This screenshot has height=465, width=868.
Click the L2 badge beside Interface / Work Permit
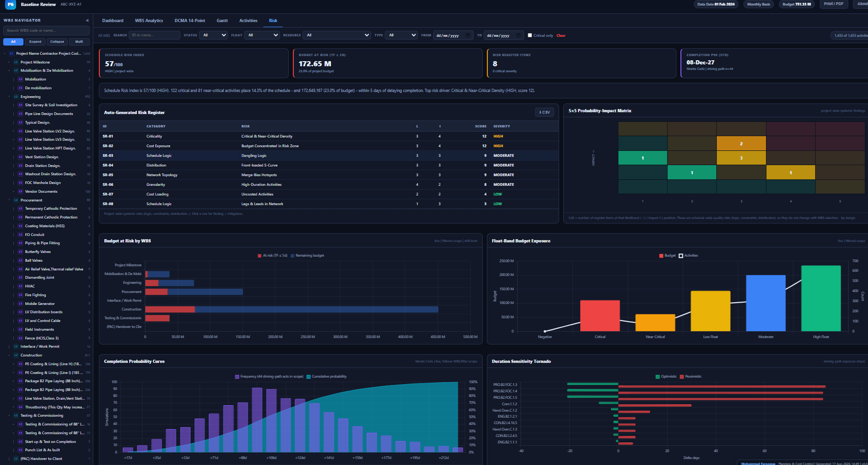coord(16,346)
